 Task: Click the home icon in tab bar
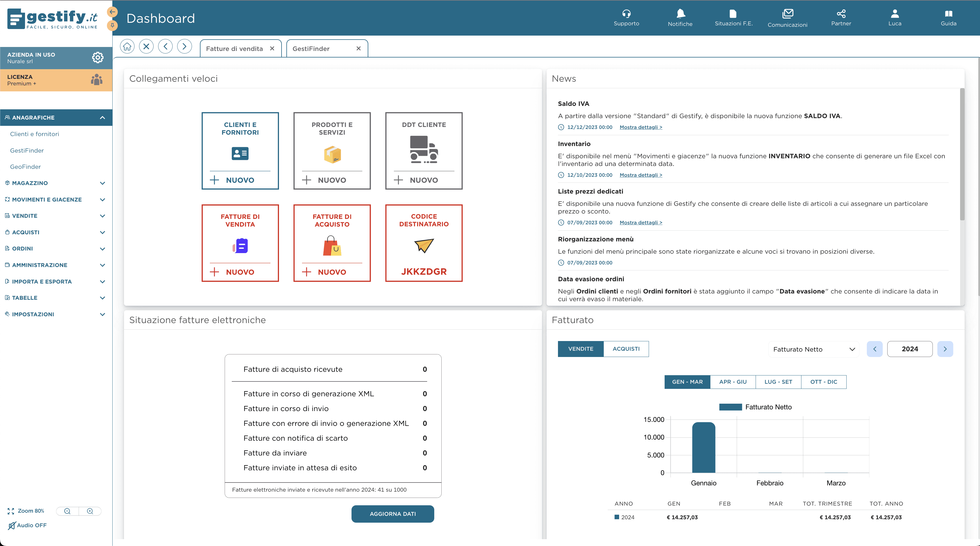point(127,46)
